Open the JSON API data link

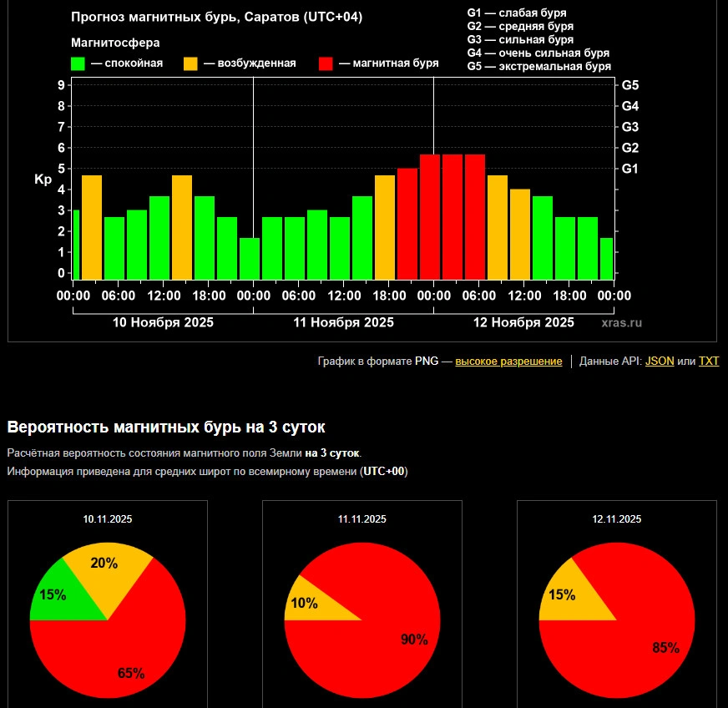(660, 362)
